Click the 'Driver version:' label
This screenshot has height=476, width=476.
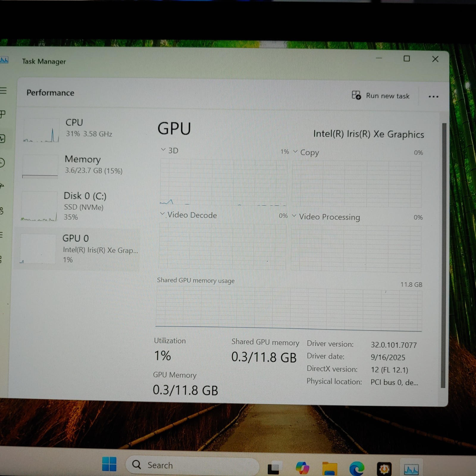pyautogui.click(x=330, y=344)
